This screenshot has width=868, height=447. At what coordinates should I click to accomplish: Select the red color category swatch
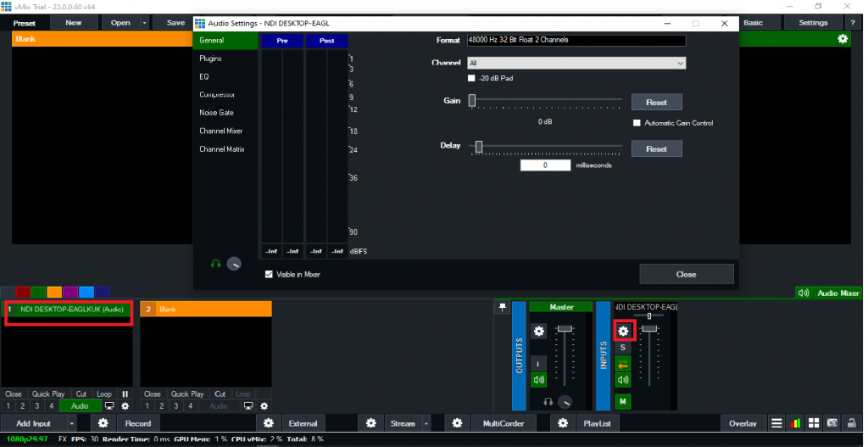pos(23,292)
